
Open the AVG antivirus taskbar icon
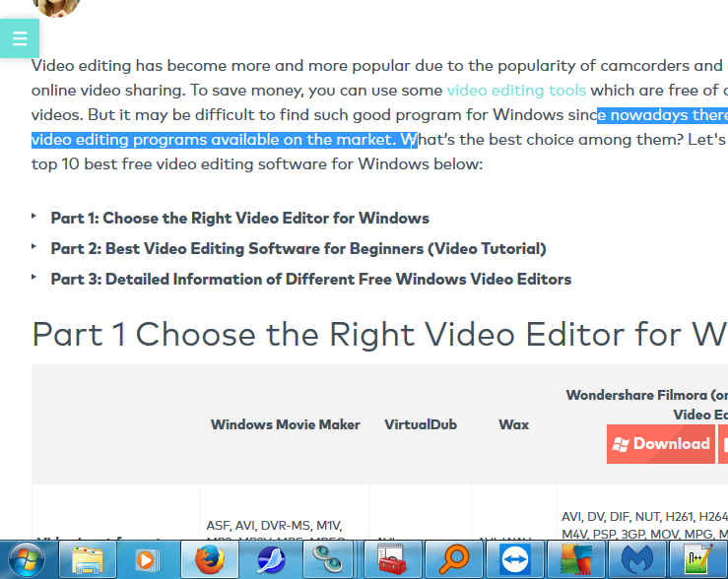[x=576, y=560]
